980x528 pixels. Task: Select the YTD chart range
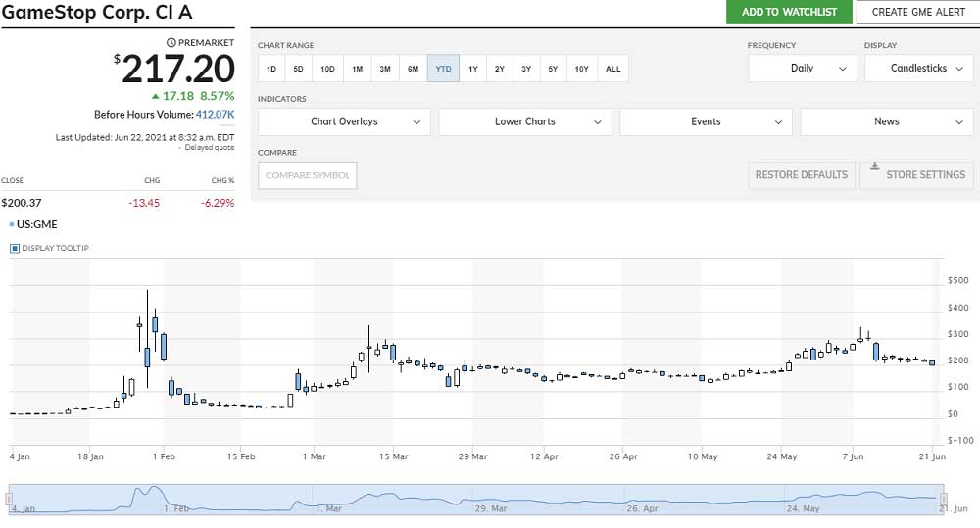pos(443,69)
